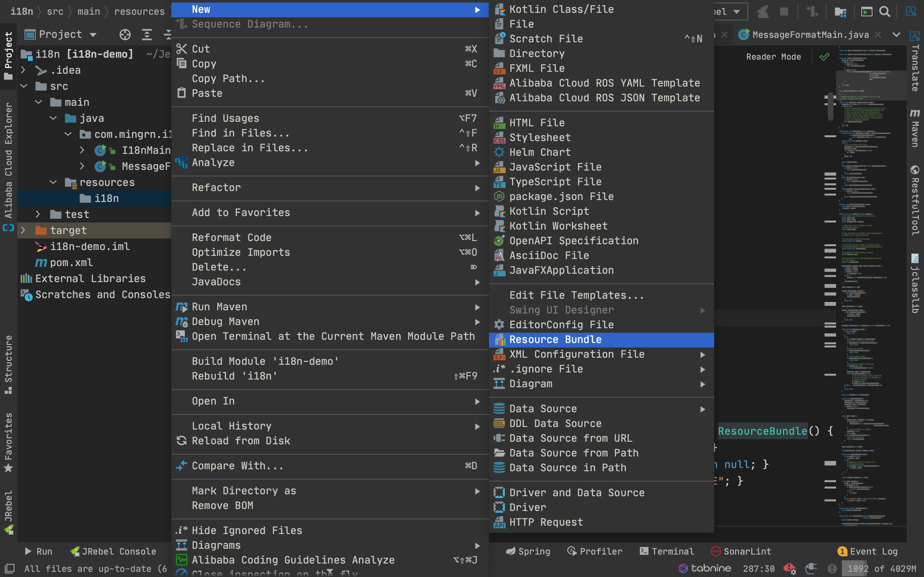The width and height of the screenshot is (924, 577).
Task: Click the locate target icon in Project panel
Action: pyautogui.click(x=125, y=35)
